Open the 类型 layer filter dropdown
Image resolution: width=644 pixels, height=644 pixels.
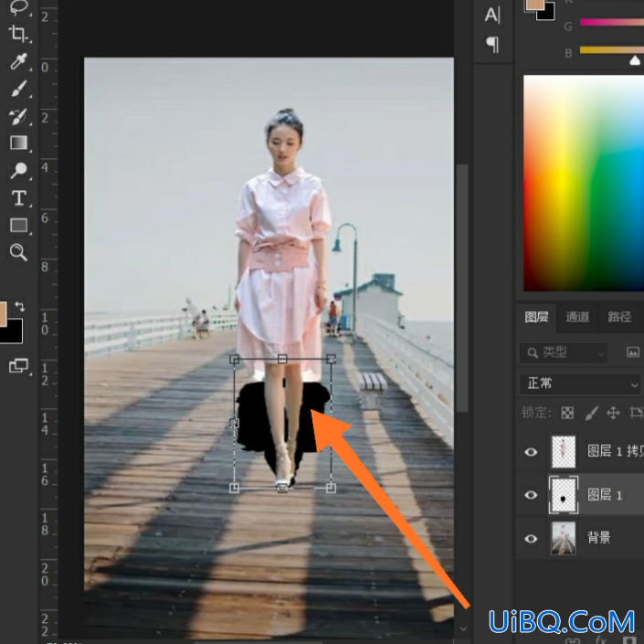click(564, 353)
